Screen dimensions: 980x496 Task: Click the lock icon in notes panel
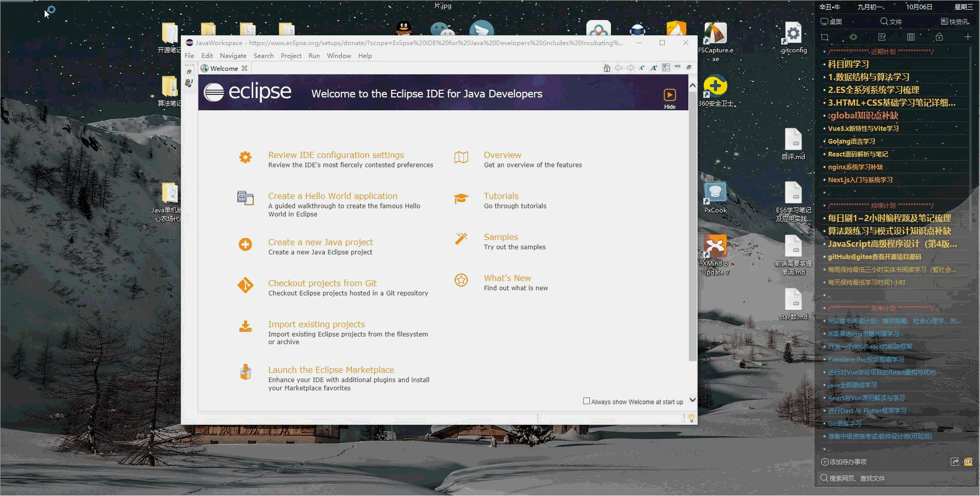click(x=939, y=37)
